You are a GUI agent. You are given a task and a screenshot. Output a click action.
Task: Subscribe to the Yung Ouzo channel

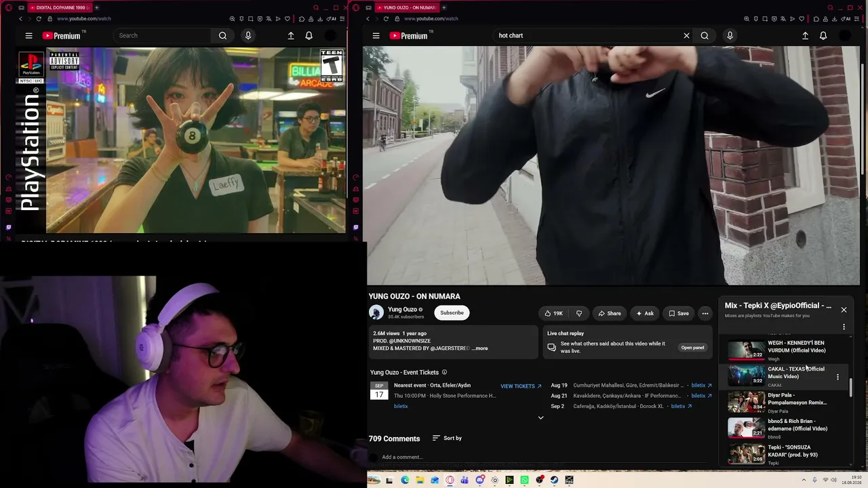tap(452, 312)
